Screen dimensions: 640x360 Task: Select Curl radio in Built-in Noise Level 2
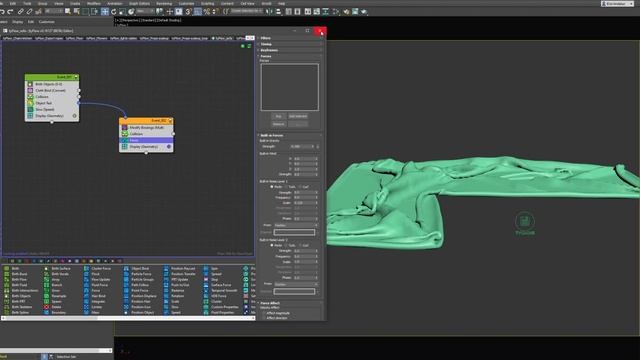299,245
